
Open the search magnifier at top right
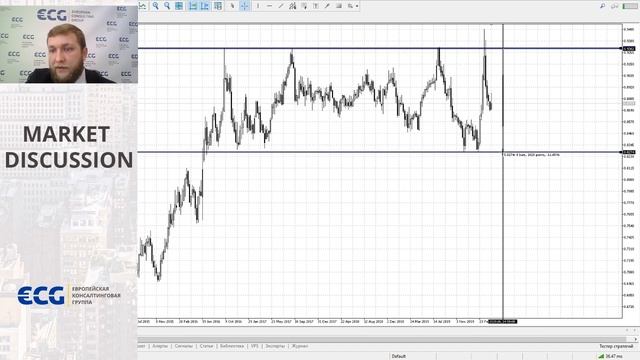tap(602, 6)
